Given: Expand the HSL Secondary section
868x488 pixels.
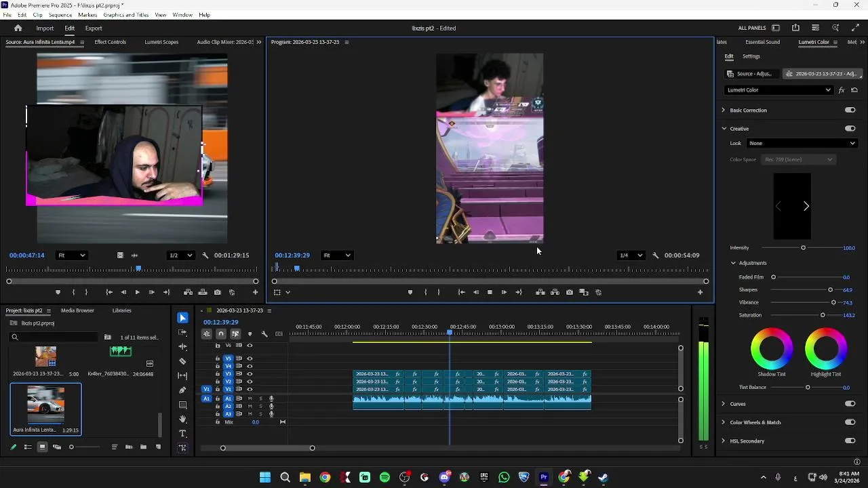Looking at the screenshot, I should pos(723,441).
